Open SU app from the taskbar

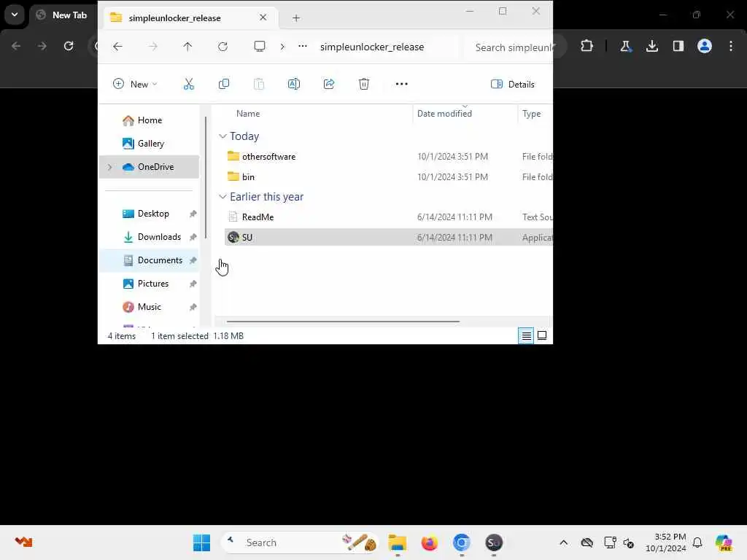494,542
